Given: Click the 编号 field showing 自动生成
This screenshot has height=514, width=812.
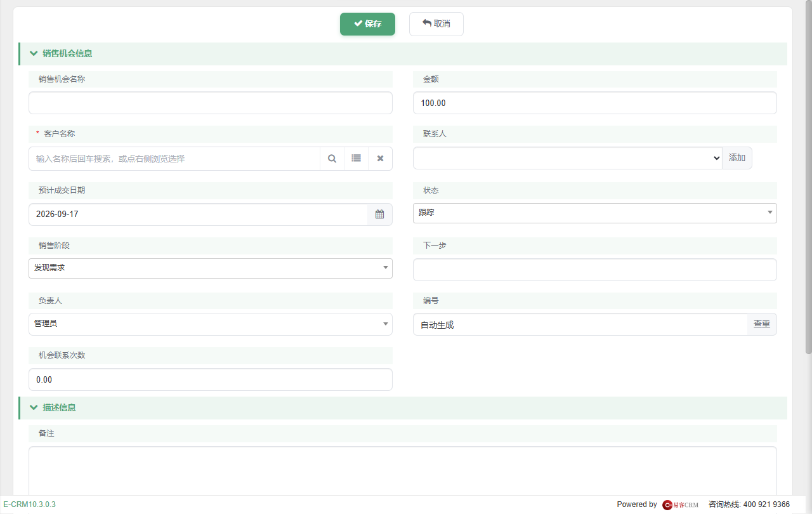Looking at the screenshot, I should point(580,324).
